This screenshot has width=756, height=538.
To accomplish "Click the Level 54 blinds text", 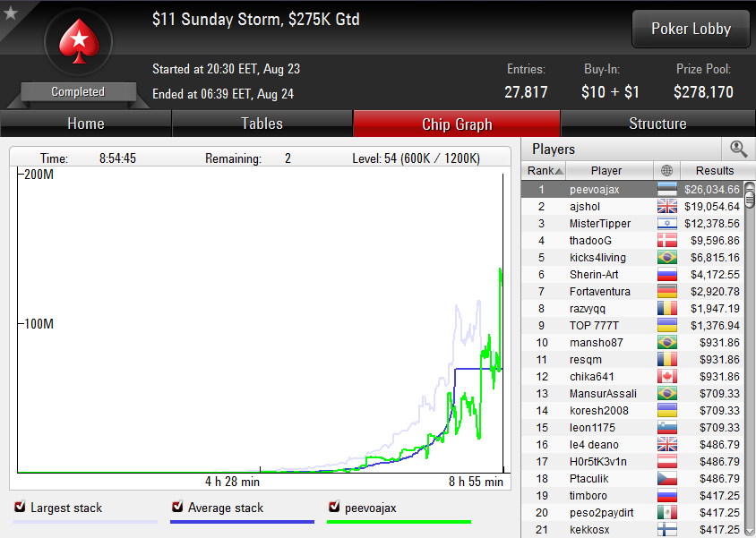I will (417, 158).
